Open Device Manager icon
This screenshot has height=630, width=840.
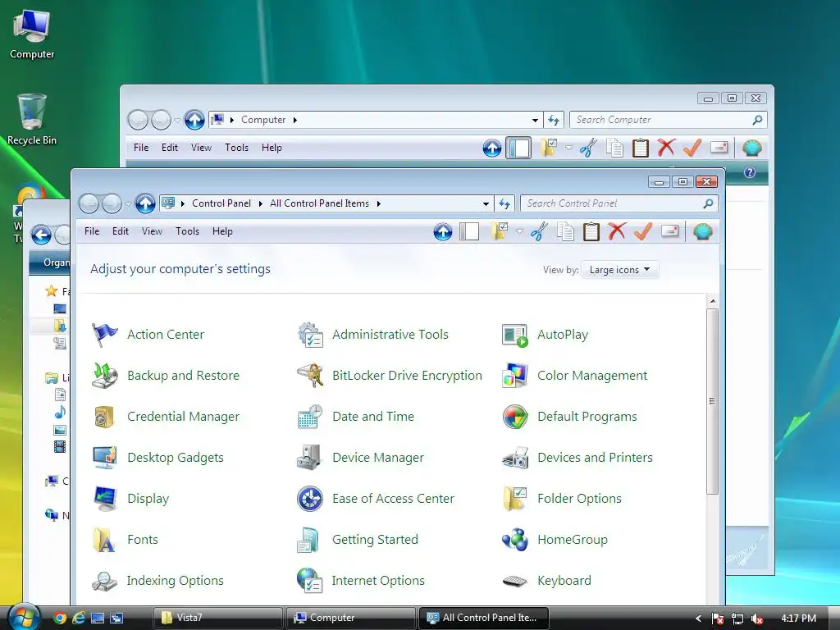click(x=310, y=458)
